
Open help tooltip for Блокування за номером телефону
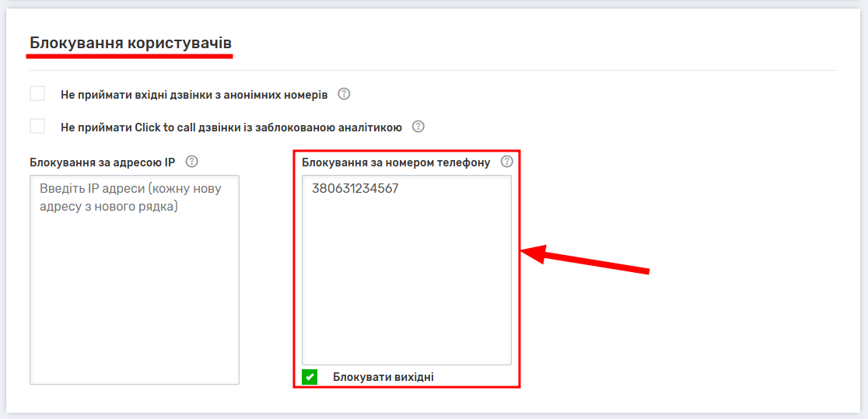(507, 162)
